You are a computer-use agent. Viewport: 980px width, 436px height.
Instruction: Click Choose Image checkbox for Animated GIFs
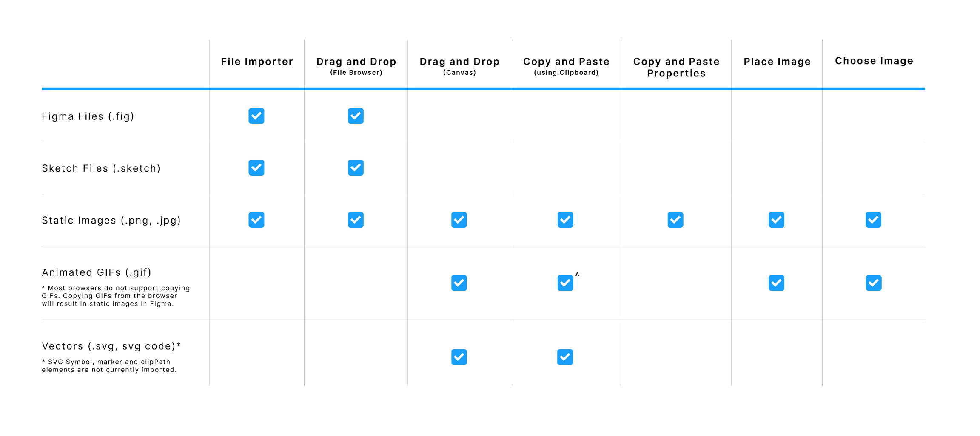(873, 283)
